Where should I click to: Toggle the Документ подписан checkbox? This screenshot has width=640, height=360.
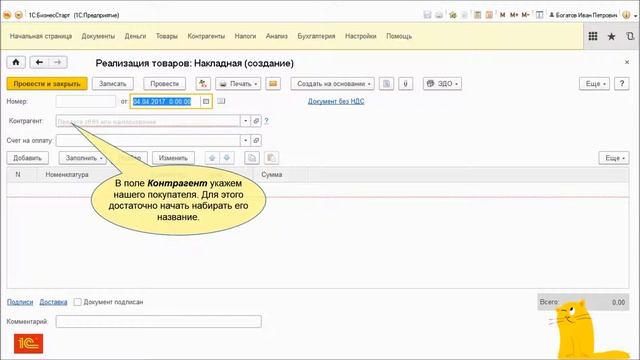(78, 302)
